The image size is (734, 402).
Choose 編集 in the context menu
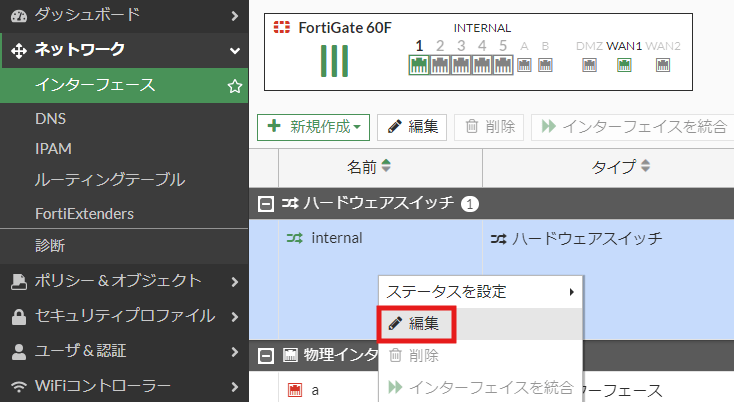click(480, 324)
